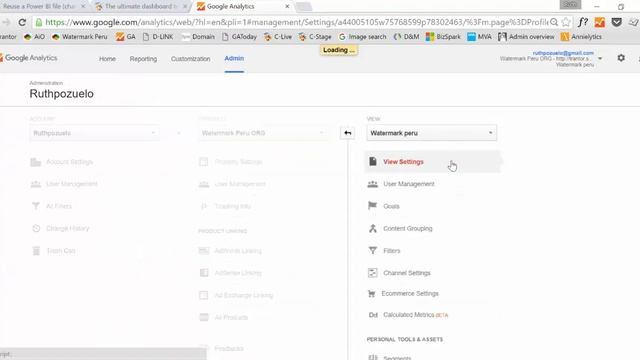Click the zoom magnifier icon in address bar
The image size is (640, 360).
(x=554, y=22)
